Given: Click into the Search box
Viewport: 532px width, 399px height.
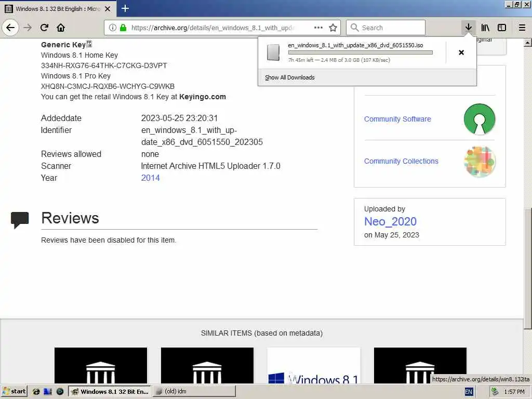Looking at the screenshot, I should point(386,28).
